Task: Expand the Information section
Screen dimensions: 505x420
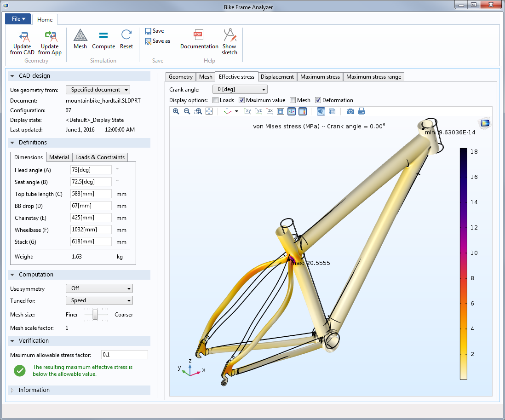Action: click(12, 390)
